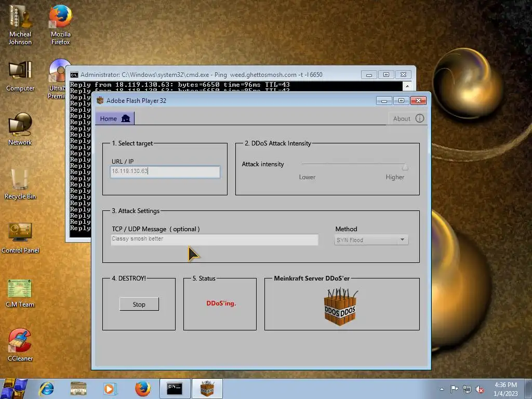
Task: Select the Control Panel desktop icon
Action: (x=20, y=238)
